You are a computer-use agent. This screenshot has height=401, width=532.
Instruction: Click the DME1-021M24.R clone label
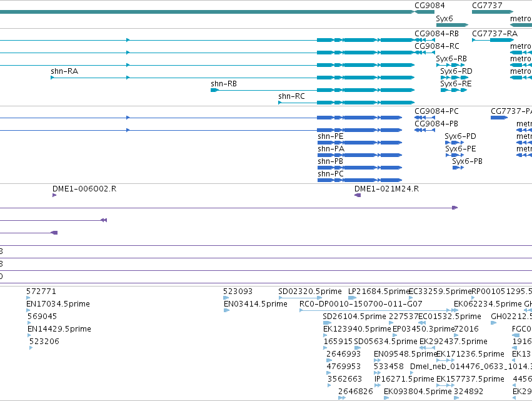tap(386, 189)
